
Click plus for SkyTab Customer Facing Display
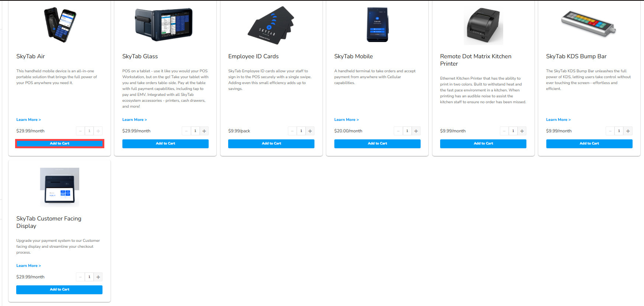click(x=98, y=277)
